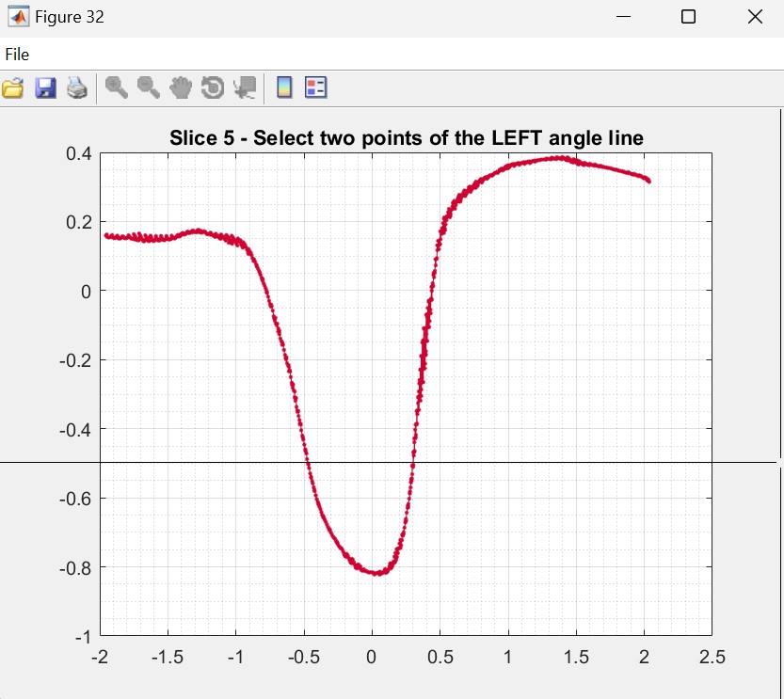The height and width of the screenshot is (699, 784).
Task: Close the Figure 32 window
Action: pyautogui.click(x=754, y=17)
